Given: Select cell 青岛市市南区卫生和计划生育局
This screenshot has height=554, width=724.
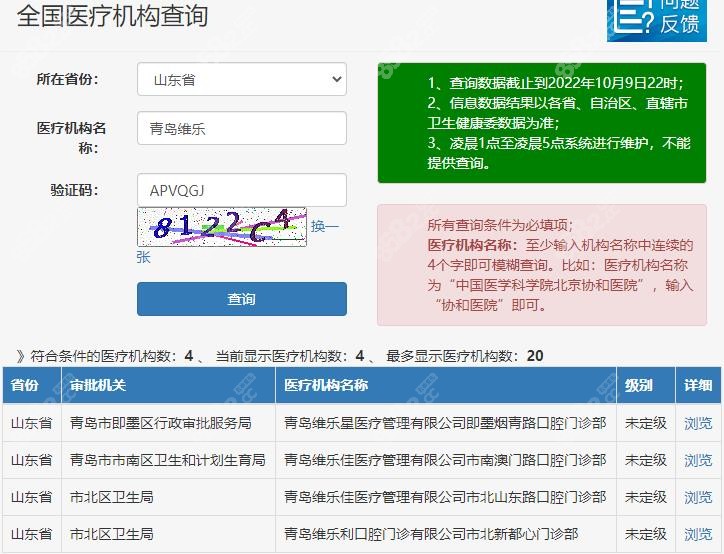Looking at the screenshot, I should tap(168, 460).
